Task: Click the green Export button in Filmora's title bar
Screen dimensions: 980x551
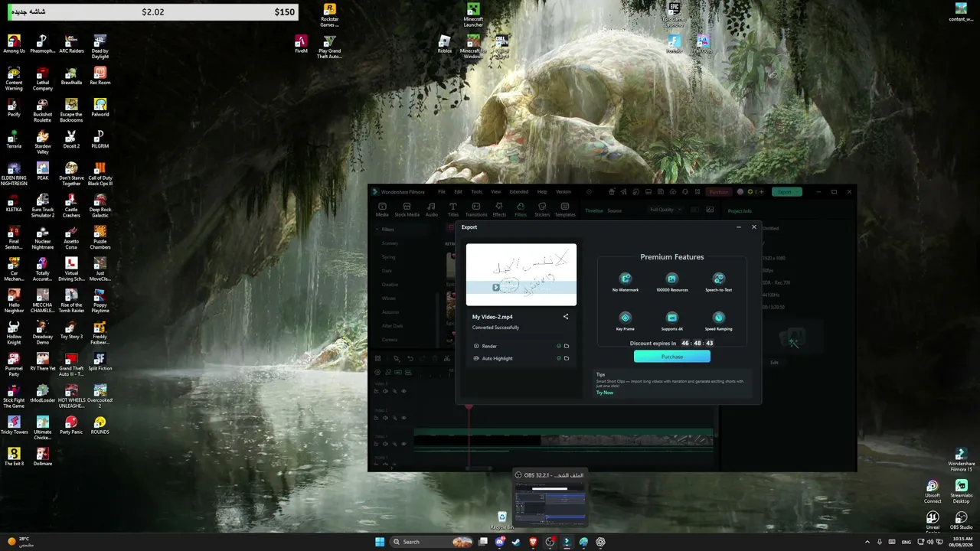Action: click(786, 192)
